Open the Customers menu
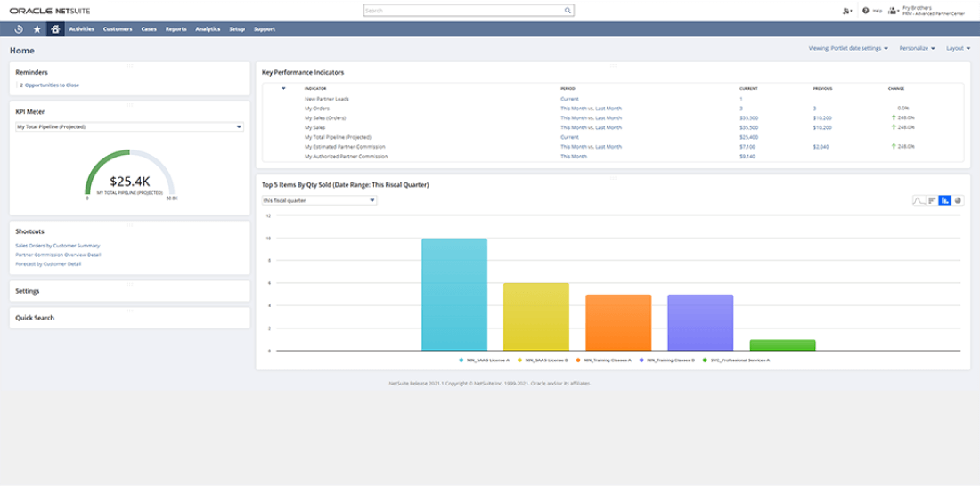 tap(118, 29)
